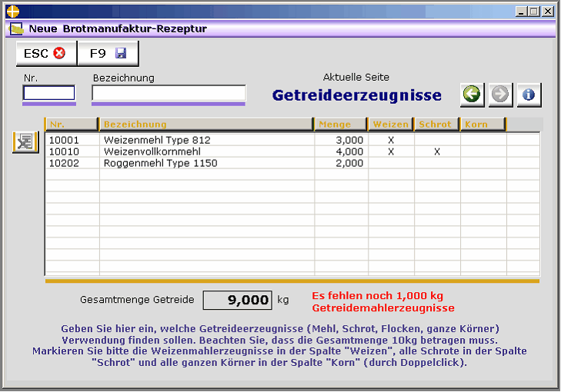This screenshot has height=392, width=561.
Task: Sort by Nr. column header
Action: coord(72,125)
